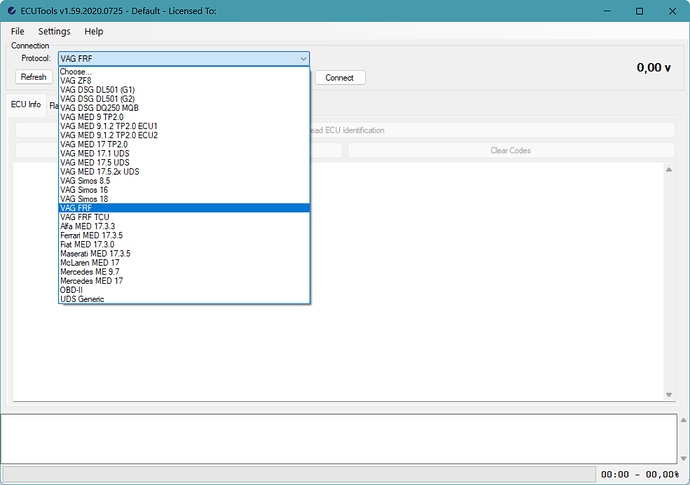Select 'VAG DSG DL501 (G2)' protocol

[184, 99]
